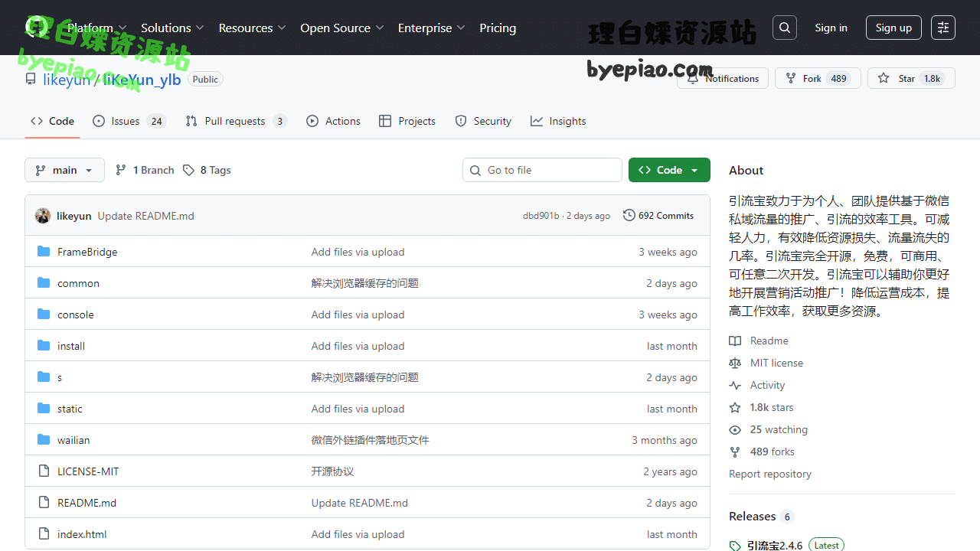This screenshot has height=551, width=980.
Task: Click the Go to file search field
Action: coord(542,170)
